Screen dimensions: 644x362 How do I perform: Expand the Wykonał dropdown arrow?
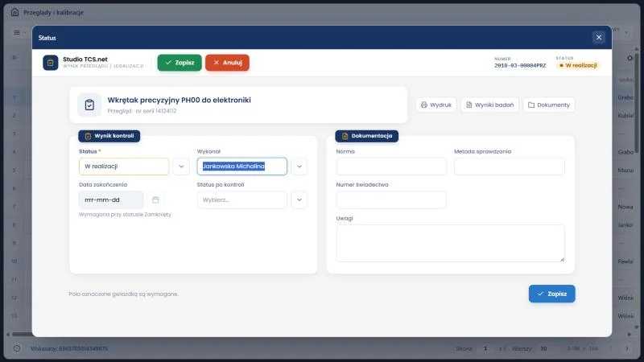[x=299, y=167]
